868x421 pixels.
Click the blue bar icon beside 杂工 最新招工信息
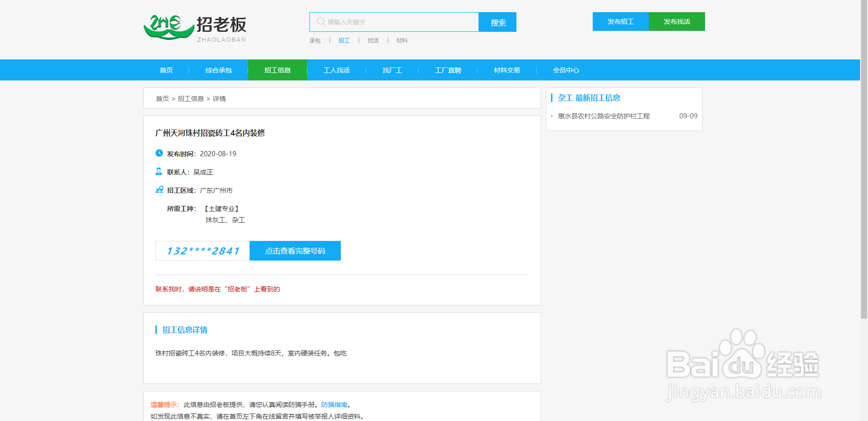click(x=552, y=98)
